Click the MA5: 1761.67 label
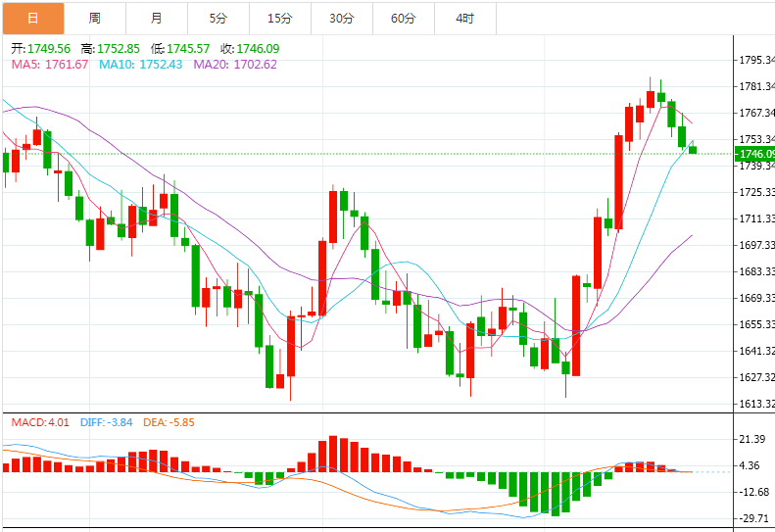775x532 pixels. 50,65
